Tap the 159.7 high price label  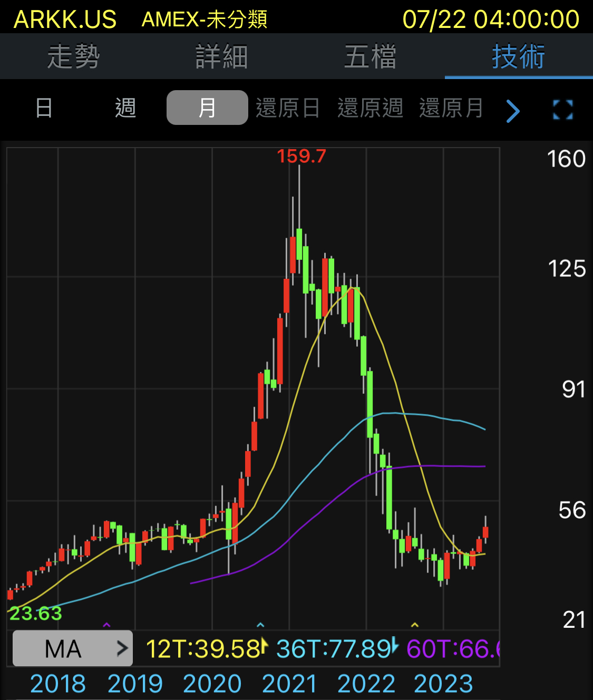tap(302, 156)
